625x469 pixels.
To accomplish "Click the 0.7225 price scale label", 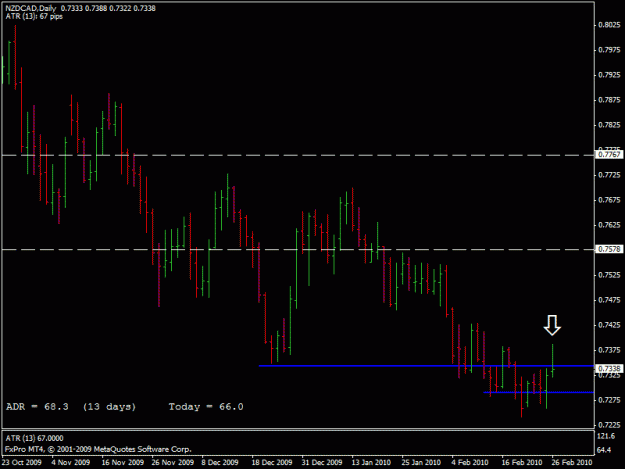I will [609, 425].
